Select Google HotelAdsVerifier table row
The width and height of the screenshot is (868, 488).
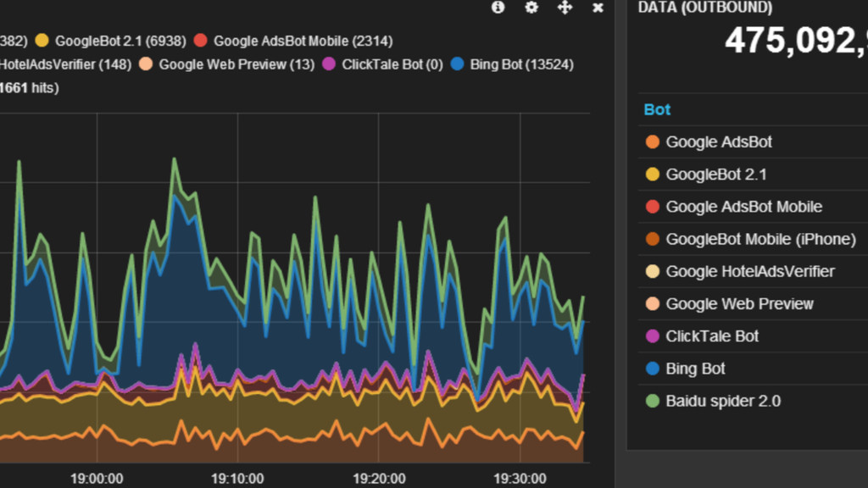coord(753,272)
